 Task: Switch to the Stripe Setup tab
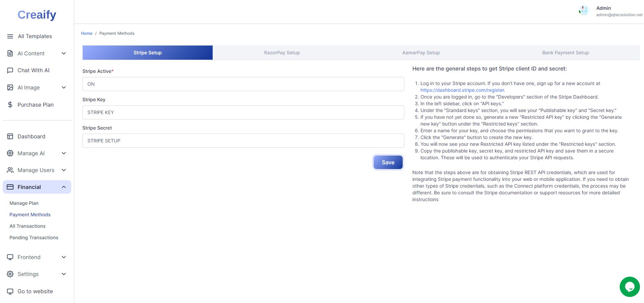point(147,53)
